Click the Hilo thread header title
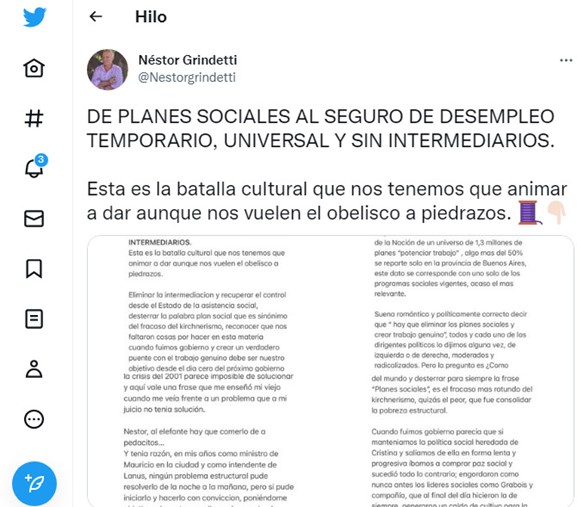The width and height of the screenshot is (577, 507). [151, 17]
